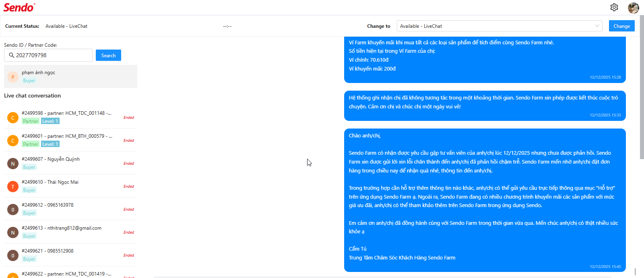
Task: Click message timestamped 12/12/2025 15:28
Action: point(485,60)
